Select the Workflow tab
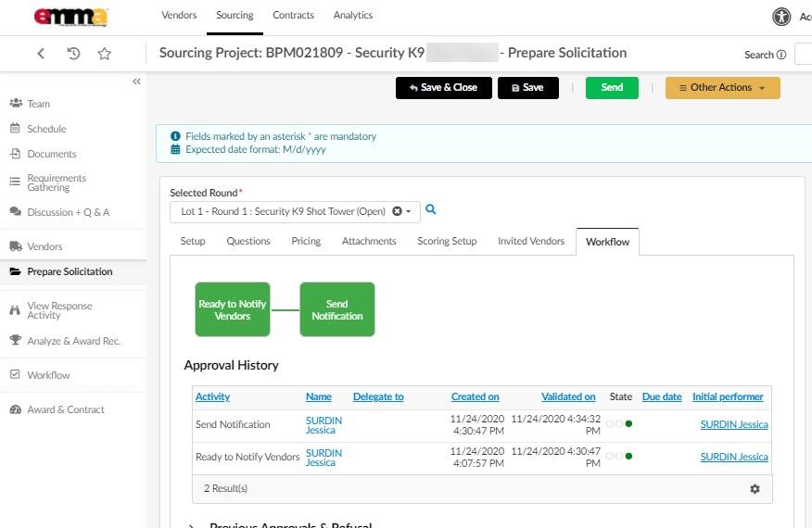The image size is (812, 528). (x=607, y=242)
